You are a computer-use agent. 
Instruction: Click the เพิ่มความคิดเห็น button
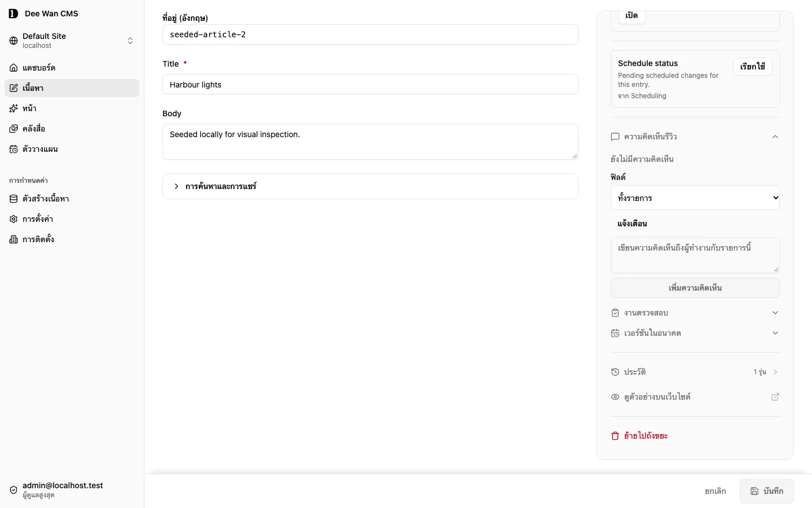coord(695,288)
